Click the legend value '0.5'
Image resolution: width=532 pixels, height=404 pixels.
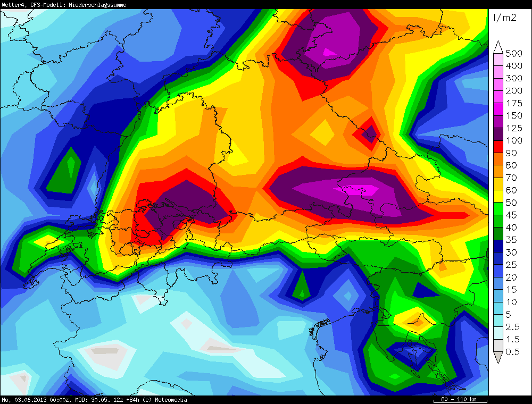[x=513, y=352]
